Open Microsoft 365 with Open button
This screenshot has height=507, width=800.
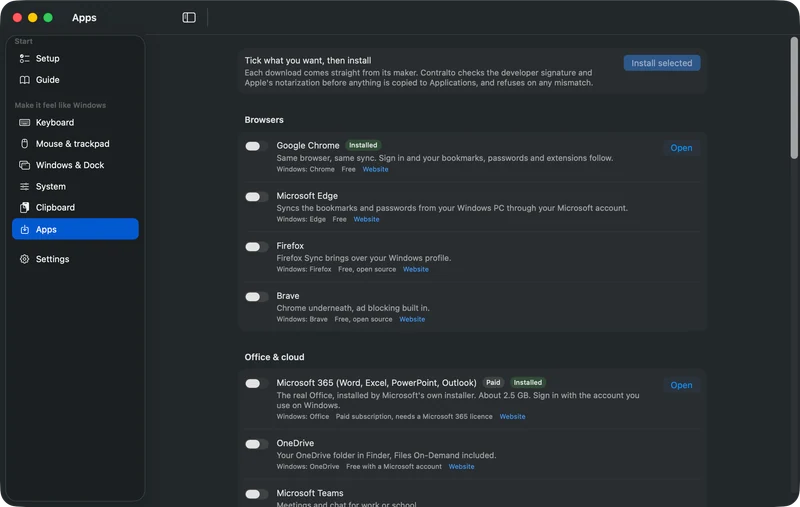(681, 385)
